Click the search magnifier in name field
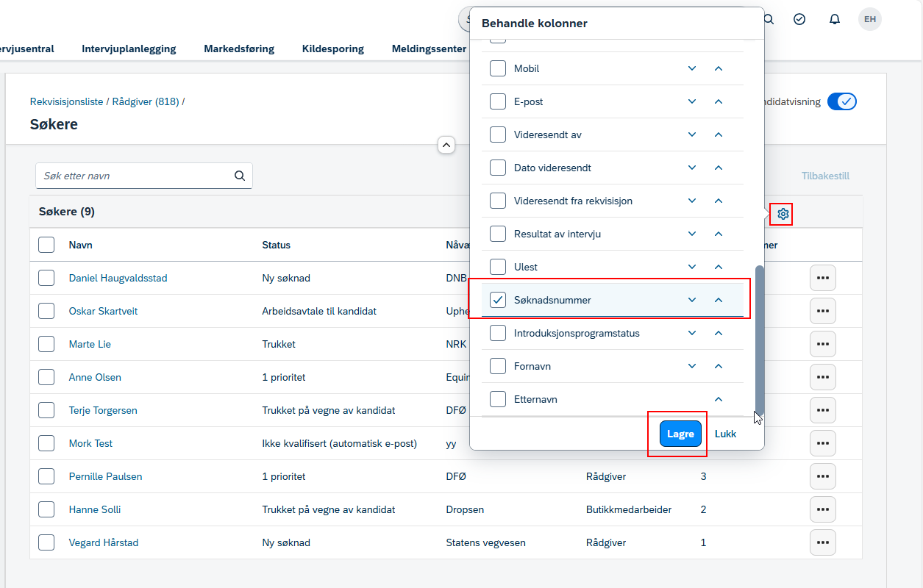 pos(240,176)
